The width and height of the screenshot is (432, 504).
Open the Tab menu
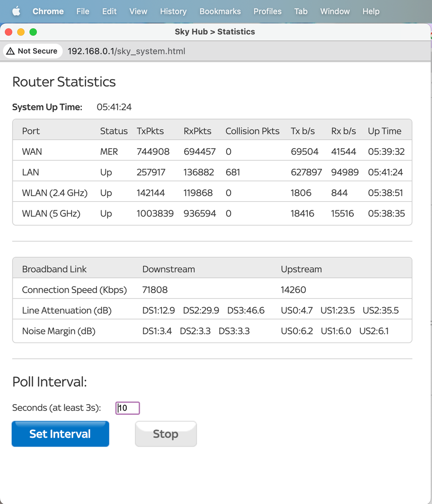click(301, 11)
